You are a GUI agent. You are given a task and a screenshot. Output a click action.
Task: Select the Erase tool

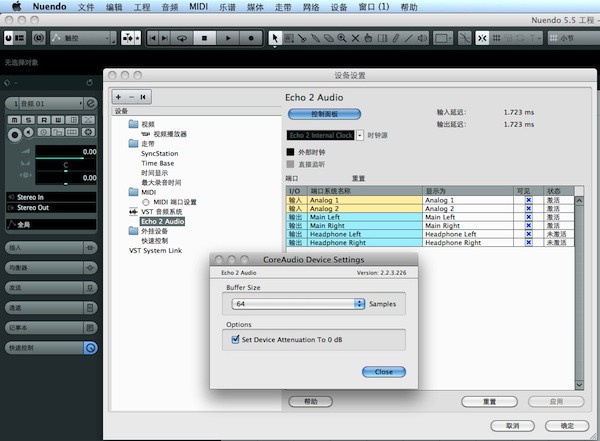[329, 38]
